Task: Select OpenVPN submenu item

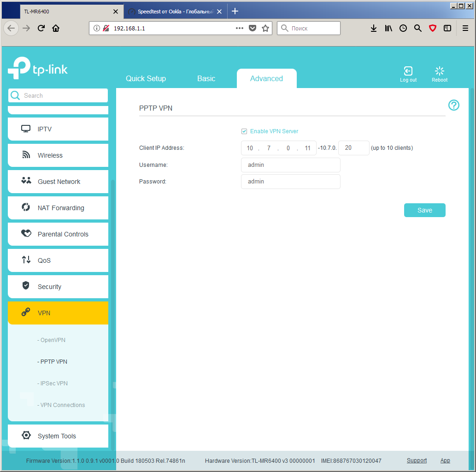Action: click(51, 340)
